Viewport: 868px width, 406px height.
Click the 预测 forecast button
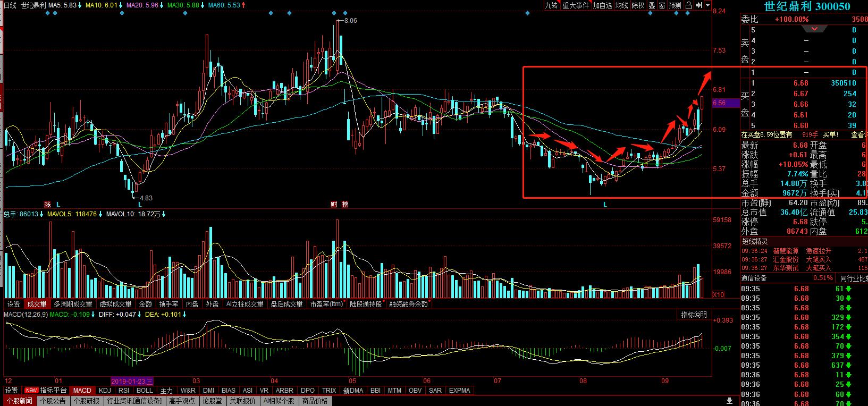675,5
